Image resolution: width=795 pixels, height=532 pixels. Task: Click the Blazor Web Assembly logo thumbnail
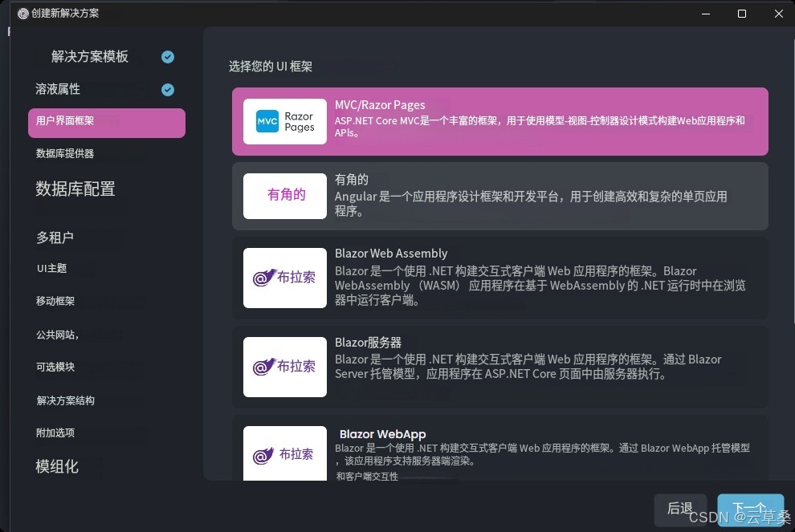[x=285, y=278]
